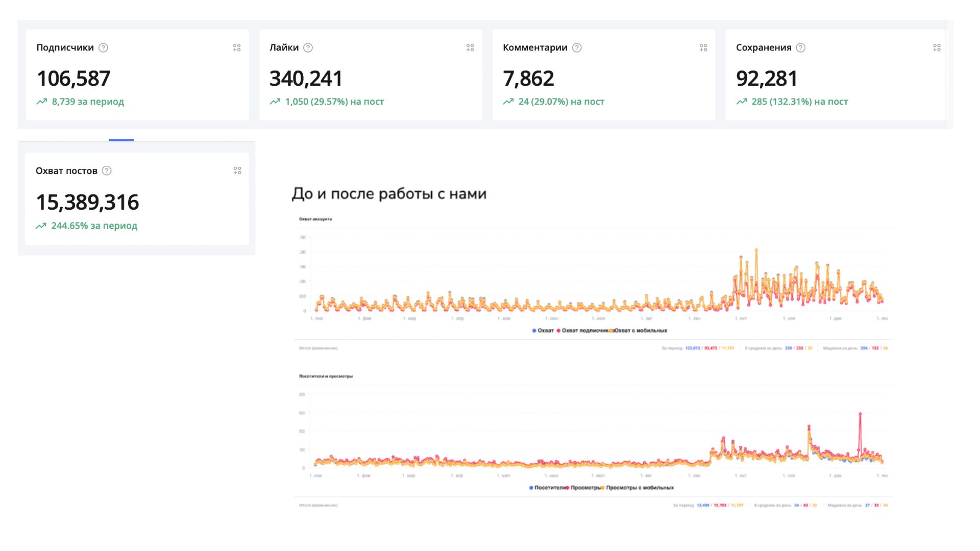Image resolution: width=980 pixels, height=551 pixels.
Task: Toggle Охват подписчиков series in legend
Action: 584,331
